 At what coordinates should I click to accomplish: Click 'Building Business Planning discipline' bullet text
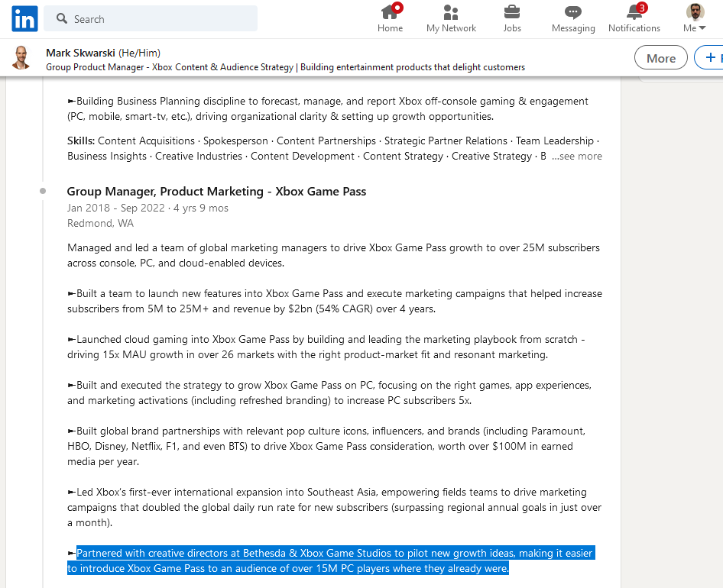click(327, 108)
